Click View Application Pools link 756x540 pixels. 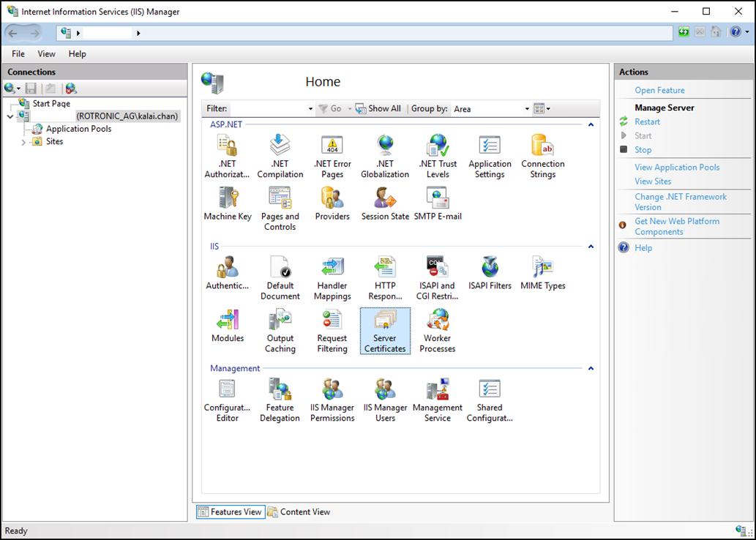coord(677,168)
